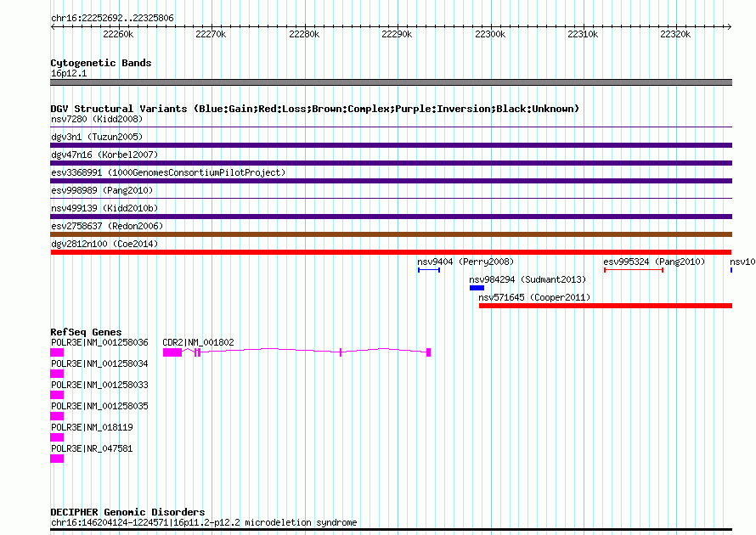Select the POLR3E|NM_018119 magenta block
756x535 pixels.
(57, 437)
